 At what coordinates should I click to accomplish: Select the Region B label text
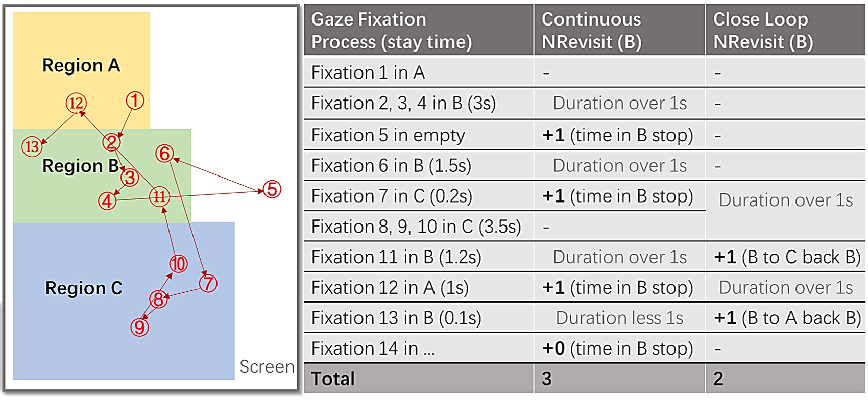pos(80,166)
